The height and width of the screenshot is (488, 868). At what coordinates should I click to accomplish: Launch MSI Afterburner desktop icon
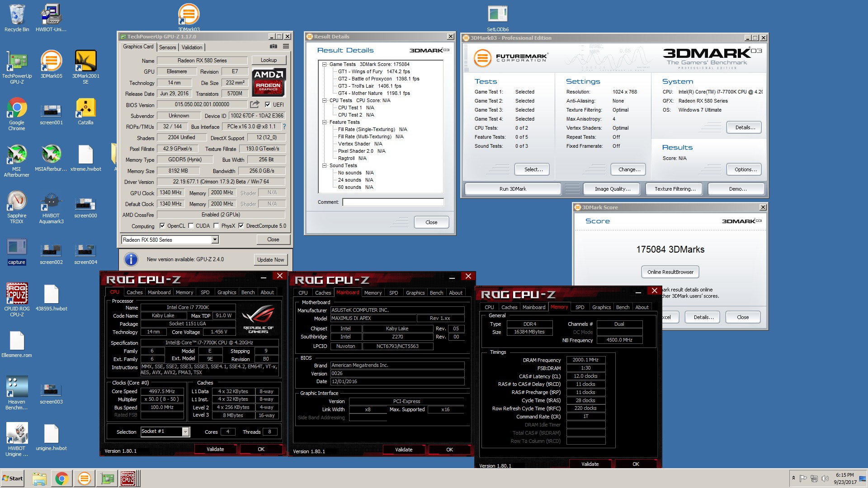click(17, 161)
